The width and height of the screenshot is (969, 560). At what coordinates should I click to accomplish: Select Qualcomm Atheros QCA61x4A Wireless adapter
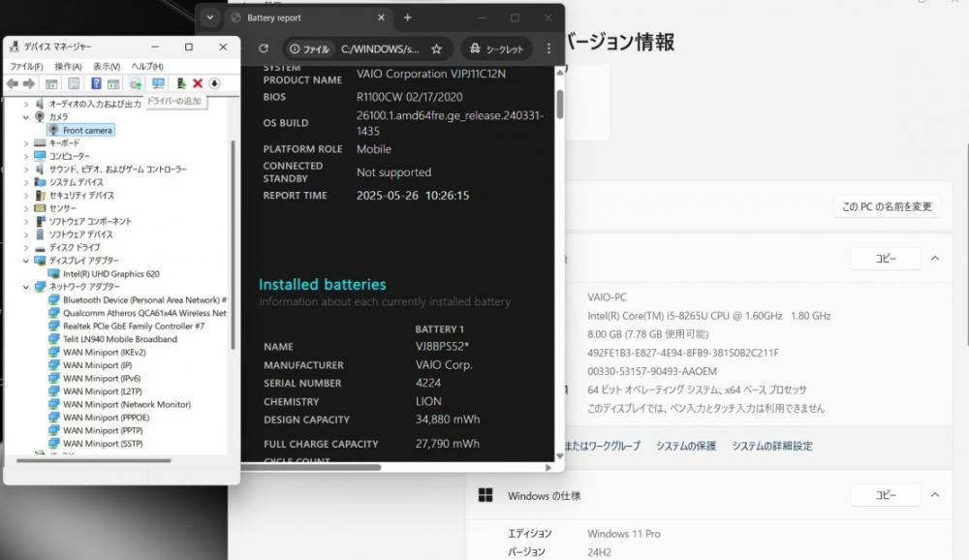[144, 313]
